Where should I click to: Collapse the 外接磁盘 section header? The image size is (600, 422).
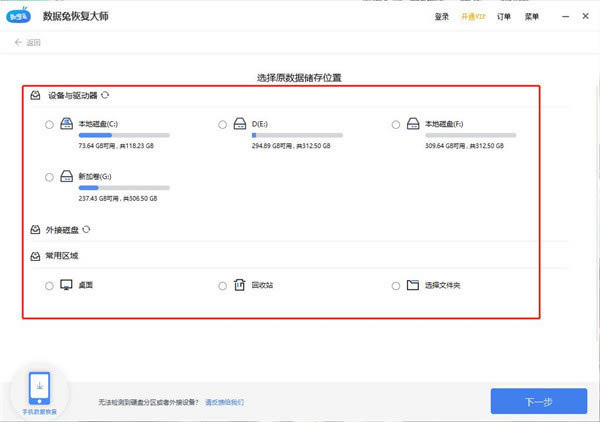pos(54,230)
